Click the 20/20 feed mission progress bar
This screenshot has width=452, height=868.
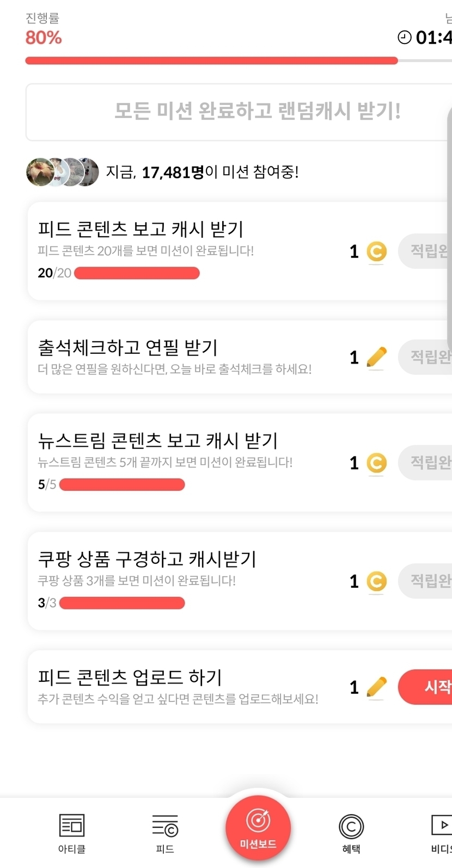[137, 273]
